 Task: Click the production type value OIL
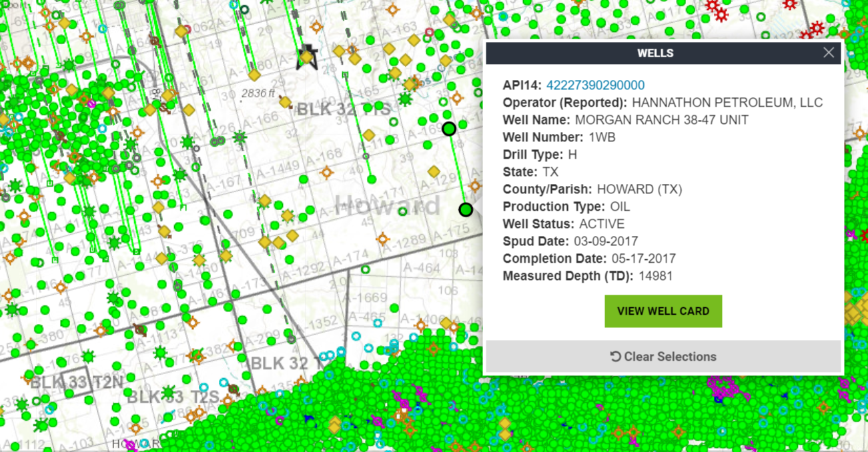click(x=620, y=207)
